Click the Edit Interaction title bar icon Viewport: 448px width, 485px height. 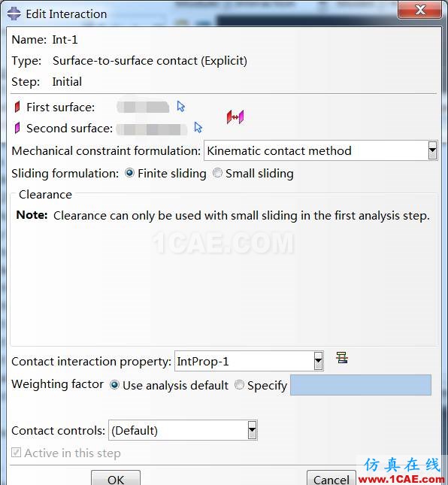[x=14, y=14]
